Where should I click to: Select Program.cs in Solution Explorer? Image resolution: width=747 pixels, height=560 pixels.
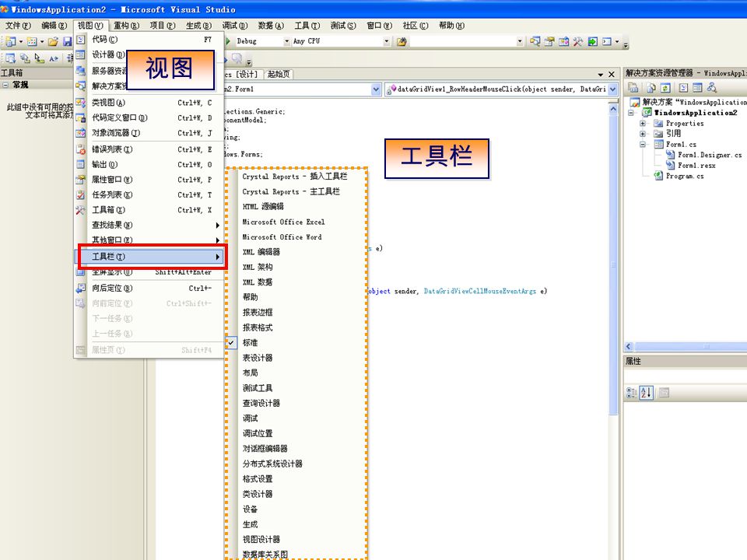pyautogui.click(x=685, y=176)
